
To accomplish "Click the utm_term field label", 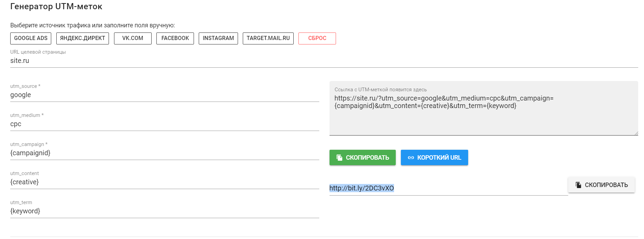I will tap(21, 202).
